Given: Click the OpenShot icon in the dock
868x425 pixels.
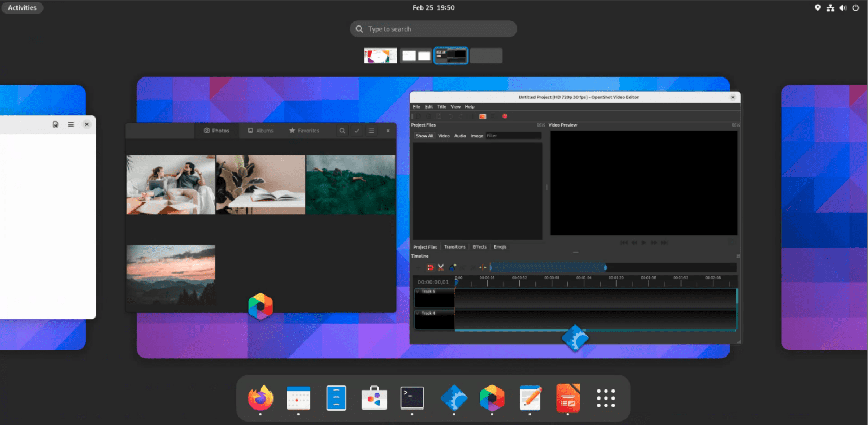Looking at the screenshot, I should coord(455,398).
